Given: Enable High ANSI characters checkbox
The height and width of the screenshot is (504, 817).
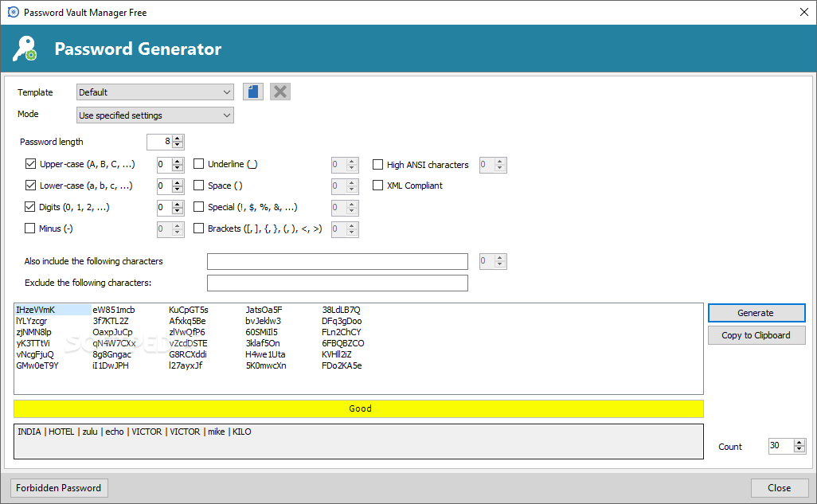Looking at the screenshot, I should [377, 164].
